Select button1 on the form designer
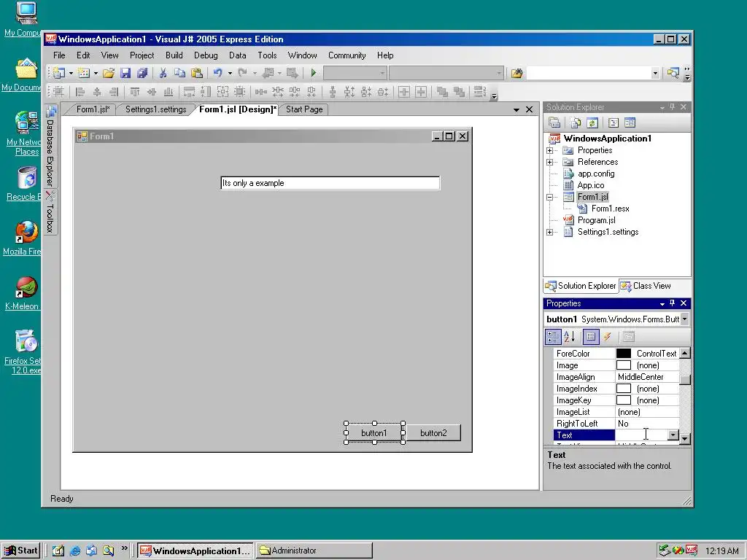Image resolution: width=747 pixels, height=560 pixels. [x=374, y=433]
